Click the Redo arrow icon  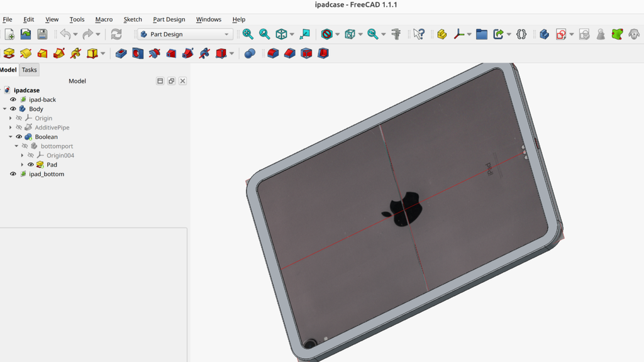(x=88, y=34)
